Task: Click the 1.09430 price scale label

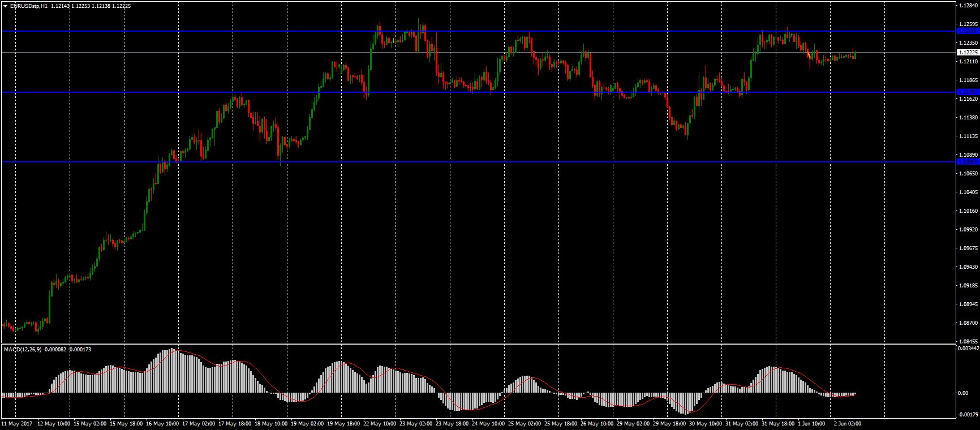Action: pyautogui.click(x=969, y=267)
